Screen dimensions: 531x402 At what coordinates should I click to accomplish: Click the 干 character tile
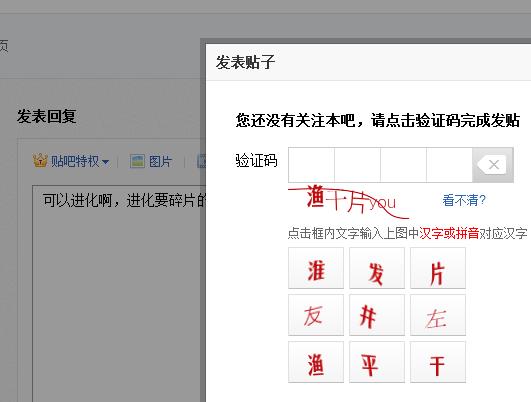pos(438,362)
